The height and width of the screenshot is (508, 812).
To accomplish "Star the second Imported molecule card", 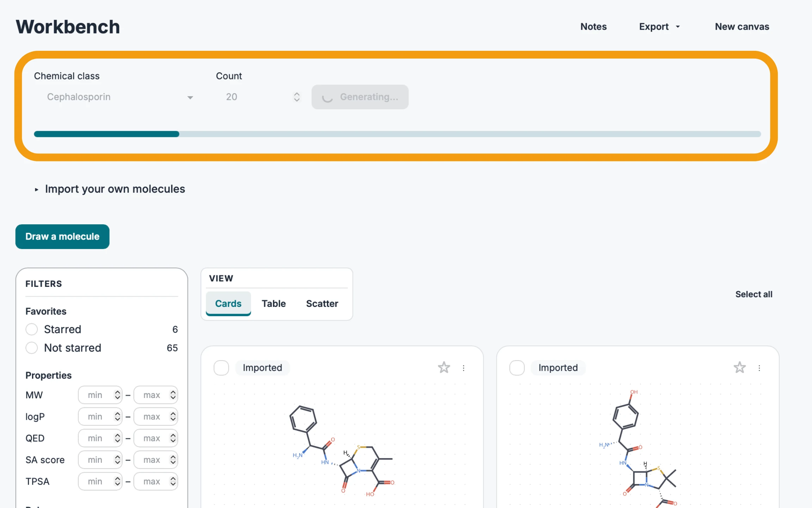I will pyautogui.click(x=739, y=368).
